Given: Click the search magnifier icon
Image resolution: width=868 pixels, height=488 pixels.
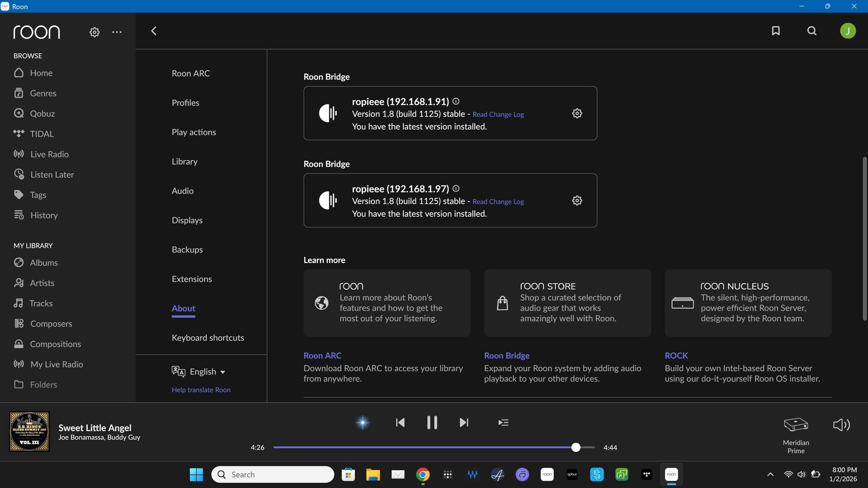Looking at the screenshot, I should [x=812, y=31].
